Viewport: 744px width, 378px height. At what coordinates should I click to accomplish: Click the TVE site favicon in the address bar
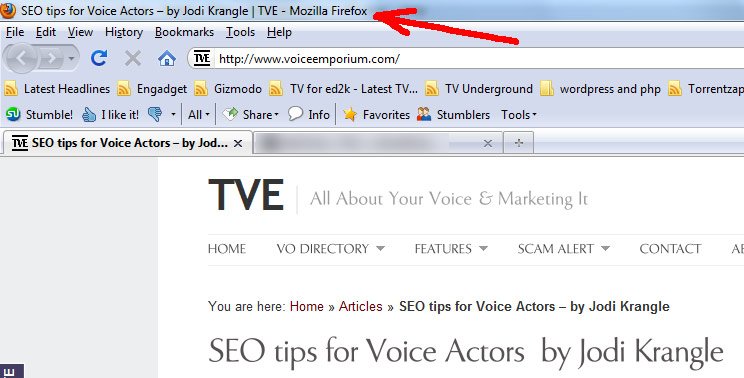pos(202,58)
